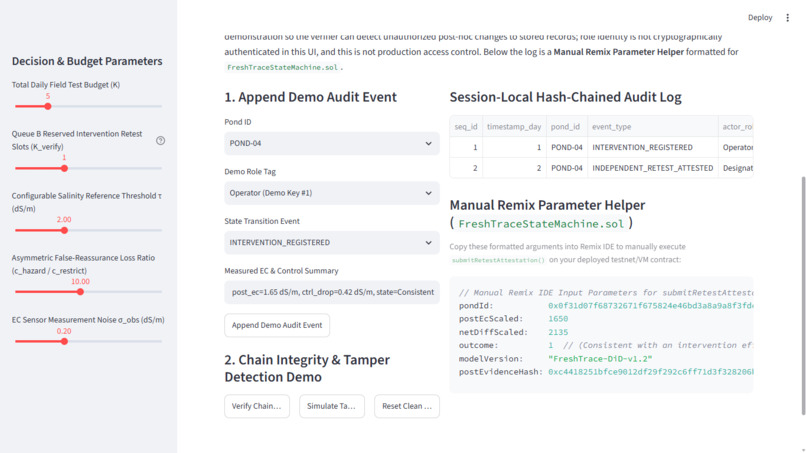The width and height of the screenshot is (806, 453).
Task: Click the Deploy button
Action: (x=760, y=17)
